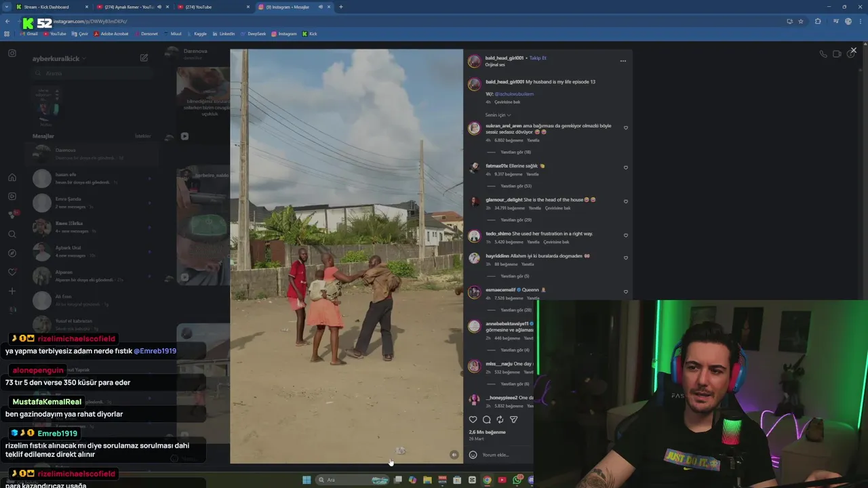Open the Explore compass icon in the sidebar
This screenshot has height=488, width=868.
coord(12,253)
